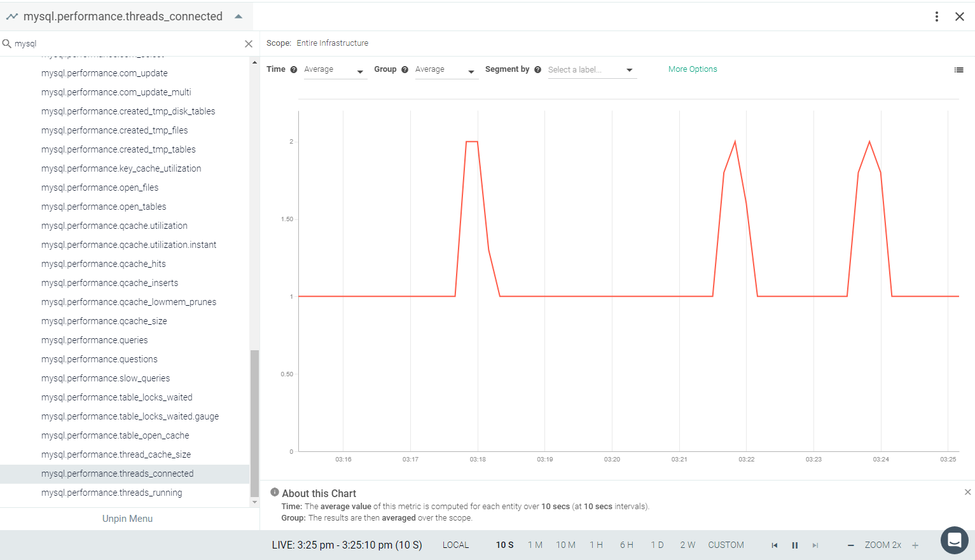Open the chat support bubble
The image size is (975, 560).
(954, 540)
